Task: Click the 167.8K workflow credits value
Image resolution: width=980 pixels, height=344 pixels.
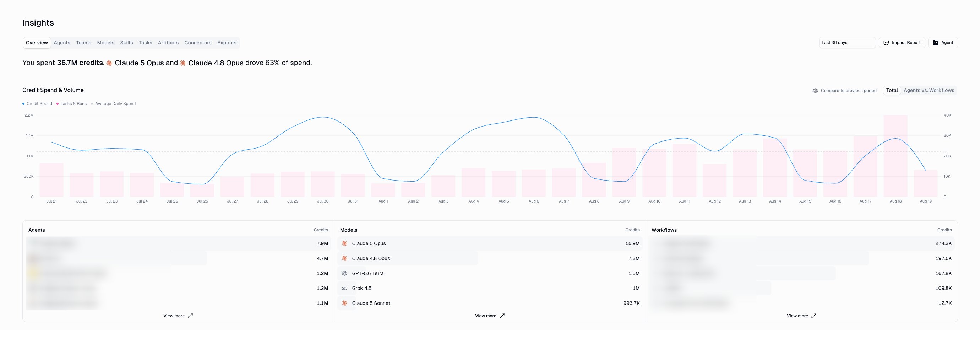Action: [x=943, y=273]
